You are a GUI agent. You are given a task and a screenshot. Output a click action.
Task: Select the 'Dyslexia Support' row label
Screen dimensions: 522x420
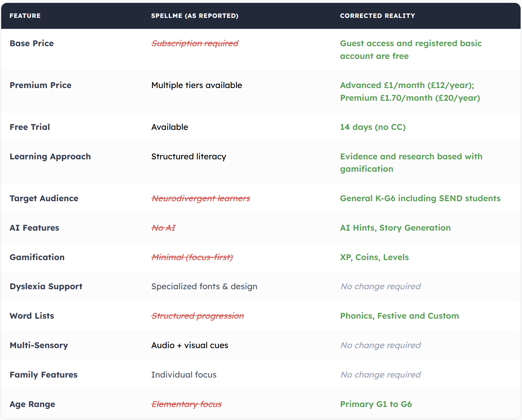(46, 286)
